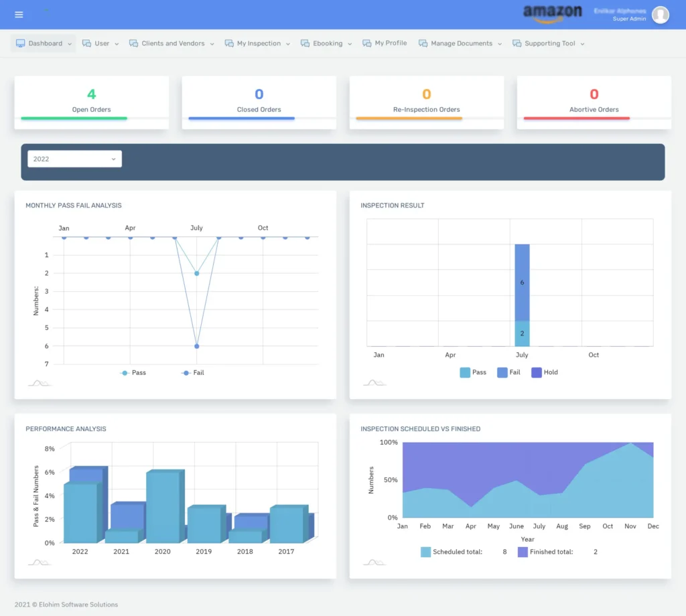
Task: Click the Manage Documents icon
Action: tap(421, 43)
